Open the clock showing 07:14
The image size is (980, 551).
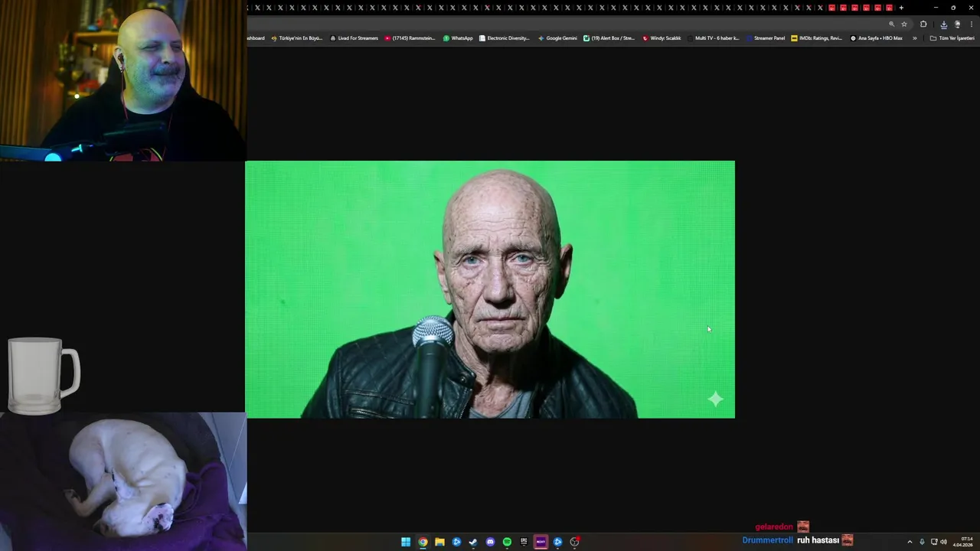point(963,542)
